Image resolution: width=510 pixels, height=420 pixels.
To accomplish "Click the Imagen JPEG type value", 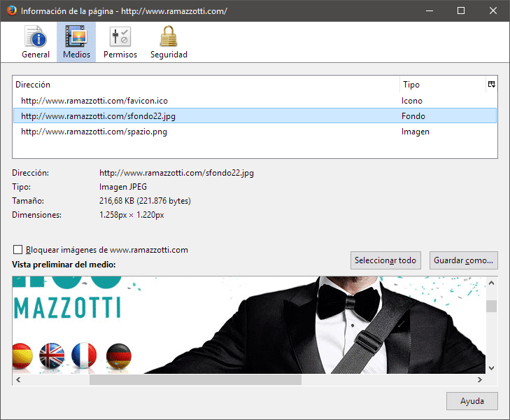I will click(x=123, y=187).
